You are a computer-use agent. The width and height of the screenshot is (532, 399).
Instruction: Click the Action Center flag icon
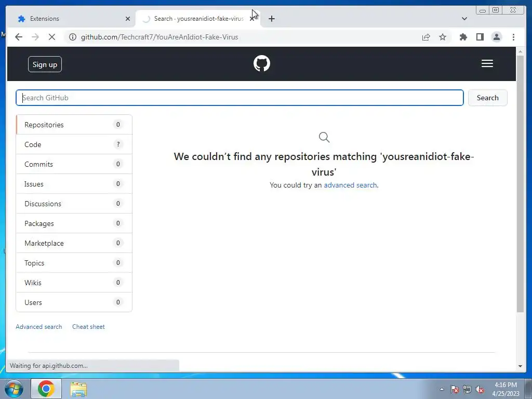tap(455, 389)
